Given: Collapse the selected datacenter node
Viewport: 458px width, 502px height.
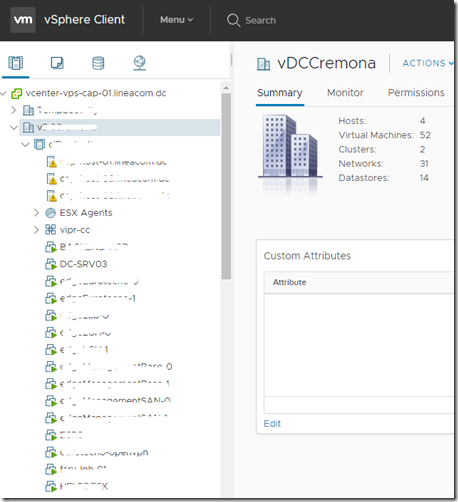Looking at the screenshot, I should [x=14, y=127].
